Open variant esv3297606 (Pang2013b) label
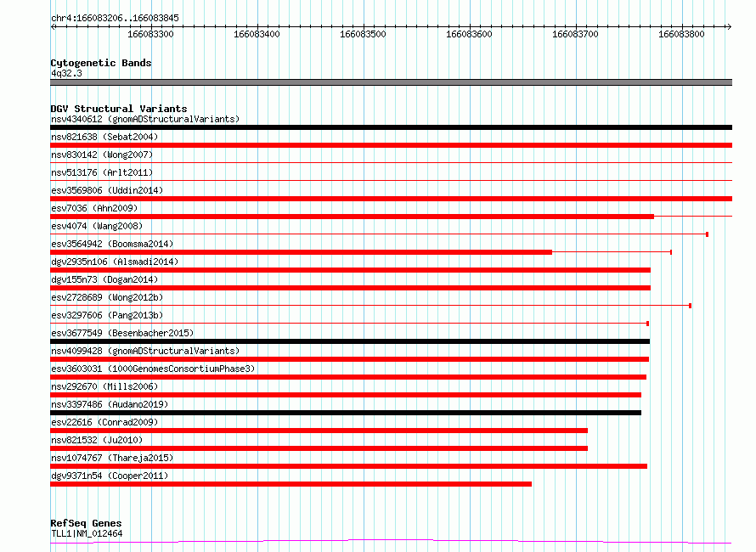756x552 pixels. (x=107, y=315)
